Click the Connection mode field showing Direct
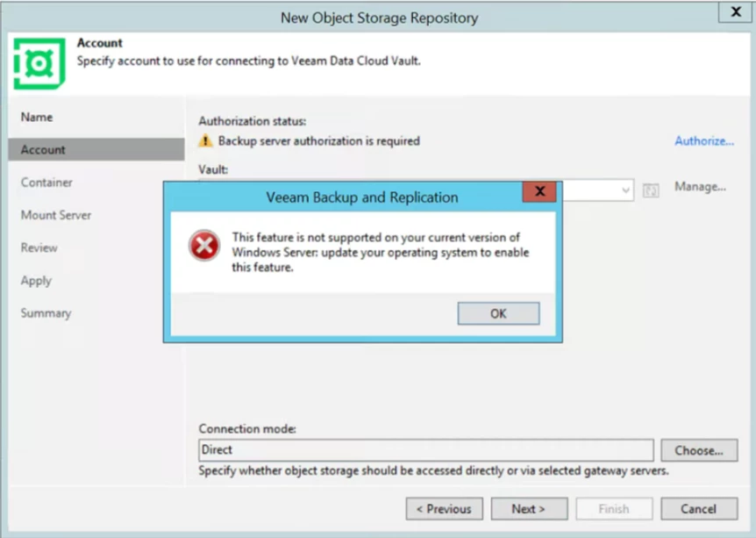756x538 pixels. coord(425,449)
